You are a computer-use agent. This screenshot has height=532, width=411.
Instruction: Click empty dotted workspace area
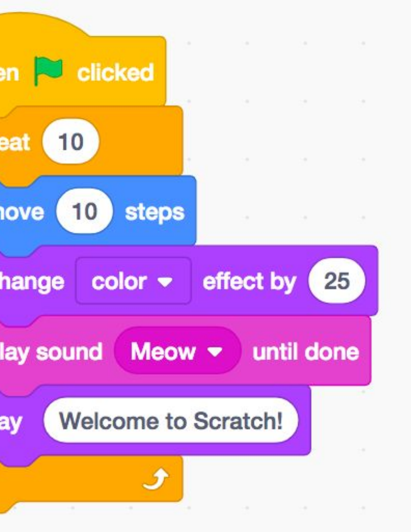click(x=302, y=134)
